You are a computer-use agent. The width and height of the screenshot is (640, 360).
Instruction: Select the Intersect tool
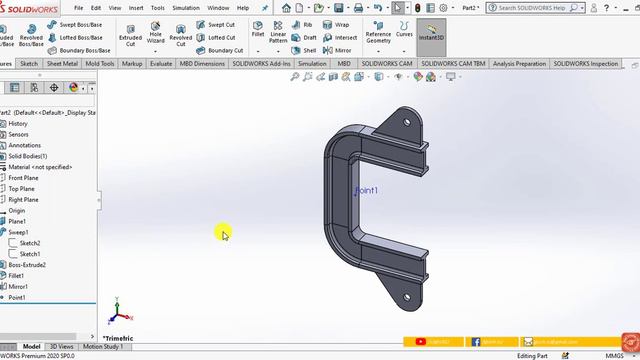pyautogui.click(x=340, y=38)
